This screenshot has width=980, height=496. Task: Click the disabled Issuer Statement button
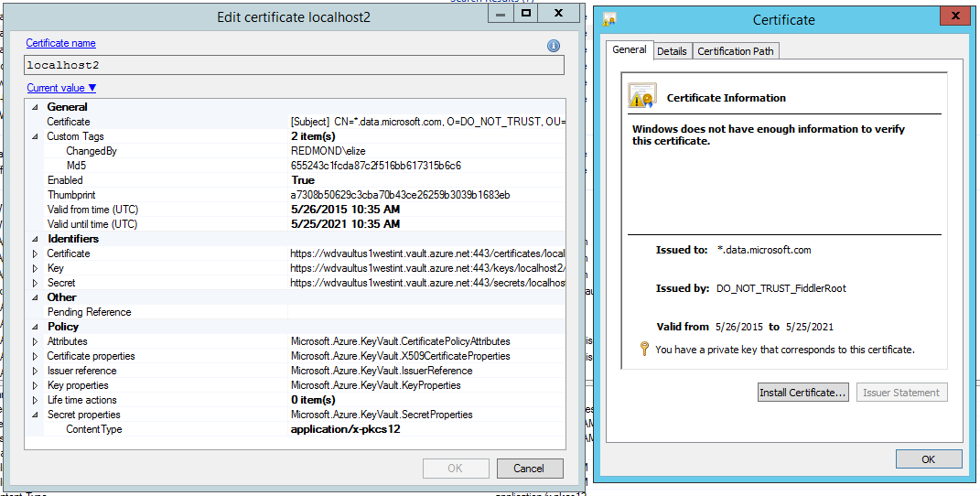point(902,393)
